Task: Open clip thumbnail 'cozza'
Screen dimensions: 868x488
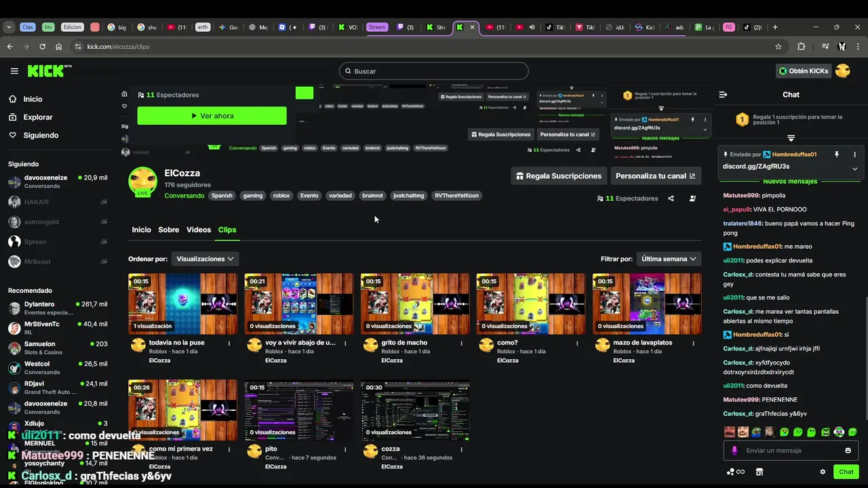Action: coord(415,410)
